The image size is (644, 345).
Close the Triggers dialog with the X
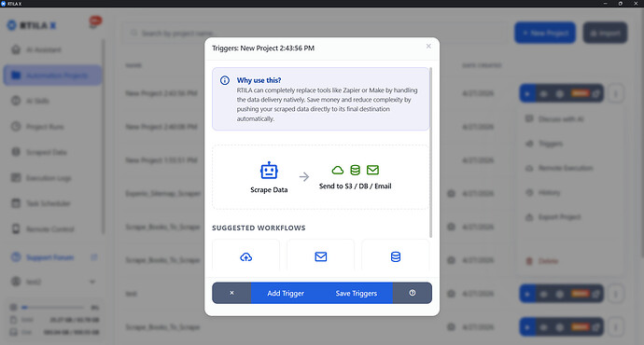tap(428, 47)
